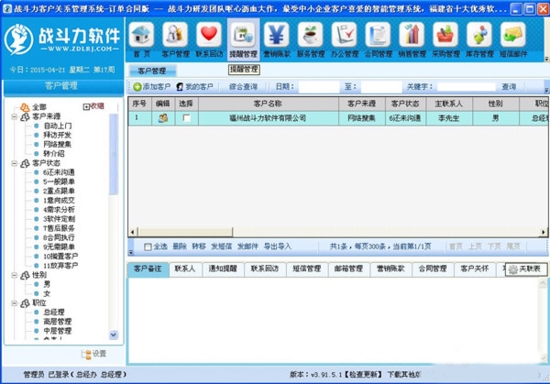Select the 客户管理 page tab
This screenshot has width=550, height=384.
pyautogui.click(x=152, y=71)
